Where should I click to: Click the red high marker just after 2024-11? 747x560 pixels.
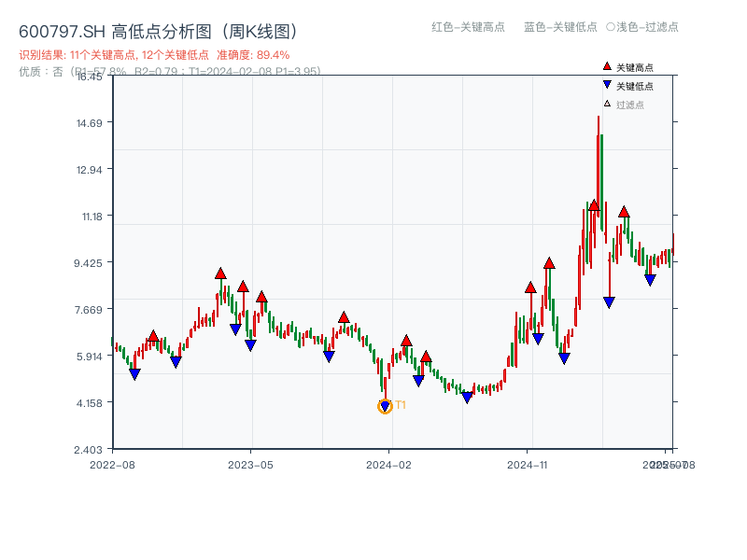530,287
